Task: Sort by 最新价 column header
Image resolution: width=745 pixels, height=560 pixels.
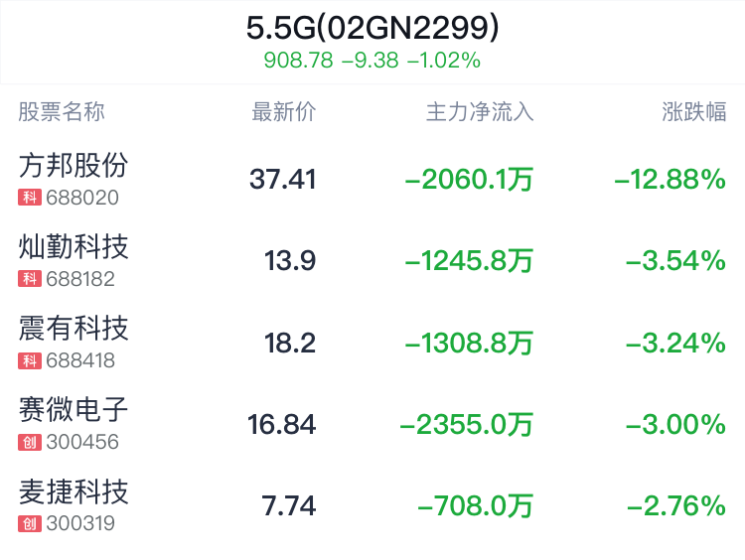Action: point(284,112)
